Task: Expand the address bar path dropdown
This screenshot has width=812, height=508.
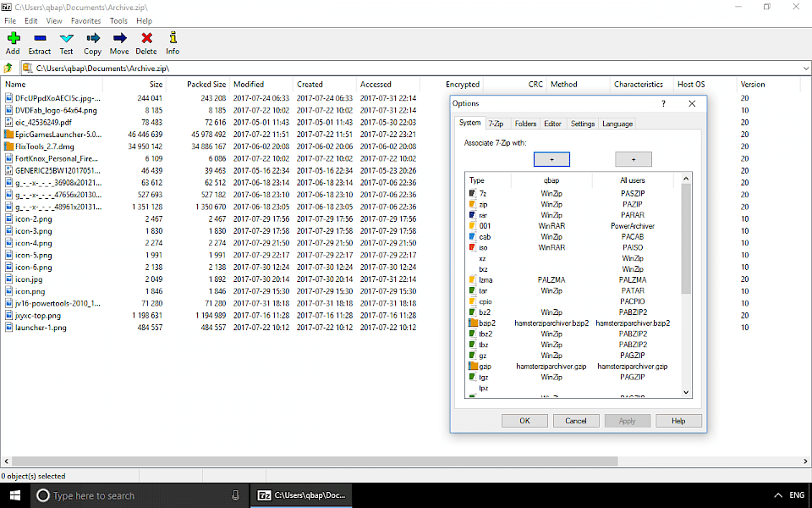Action: 806,68
